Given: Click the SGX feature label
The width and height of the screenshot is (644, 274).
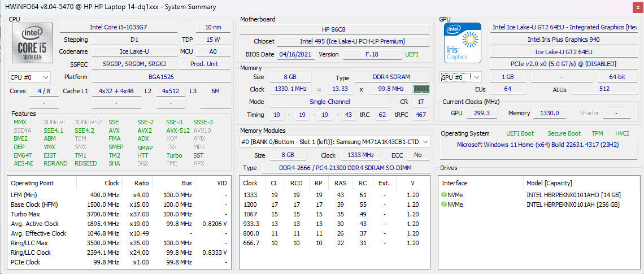Looking at the screenshot, I should (x=143, y=163).
